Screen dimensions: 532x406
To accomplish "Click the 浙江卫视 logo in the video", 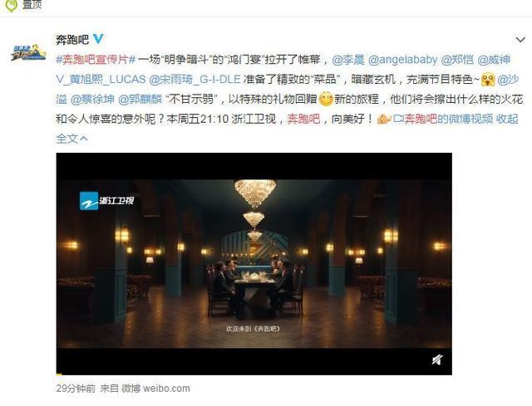I will 107,201.
